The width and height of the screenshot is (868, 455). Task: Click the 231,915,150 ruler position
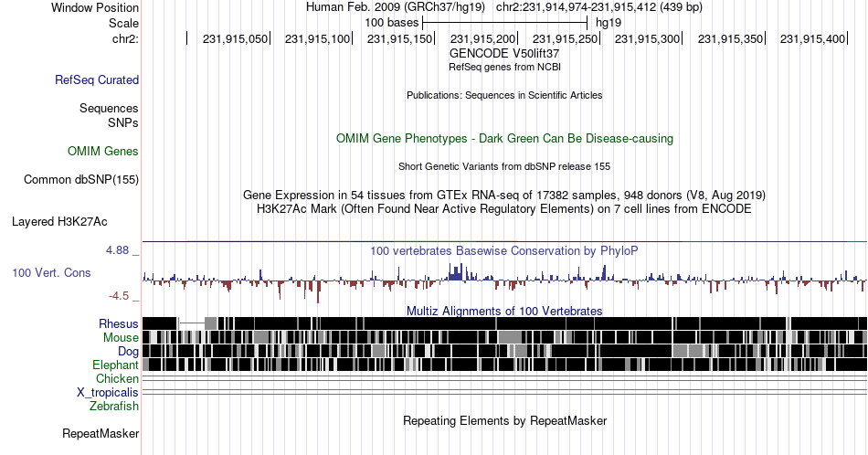pyautogui.click(x=399, y=38)
